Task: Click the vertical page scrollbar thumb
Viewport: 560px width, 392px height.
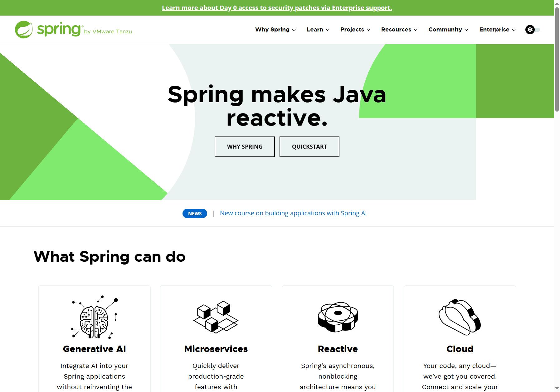Action: point(557,59)
